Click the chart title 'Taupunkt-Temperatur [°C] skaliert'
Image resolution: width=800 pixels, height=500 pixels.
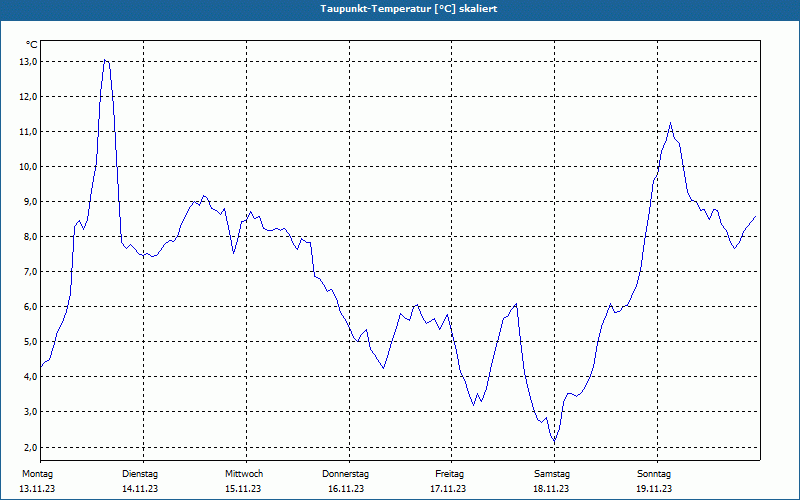(x=409, y=9)
